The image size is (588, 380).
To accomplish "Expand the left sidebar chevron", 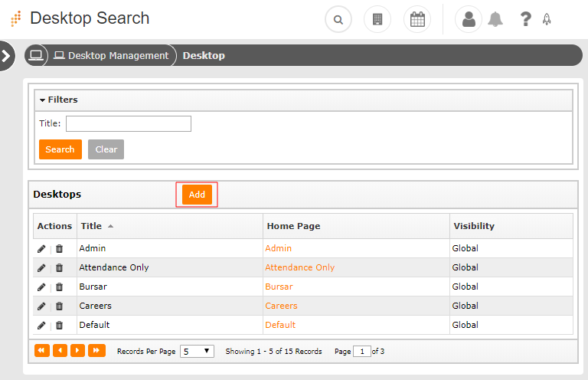I will tap(6, 55).
